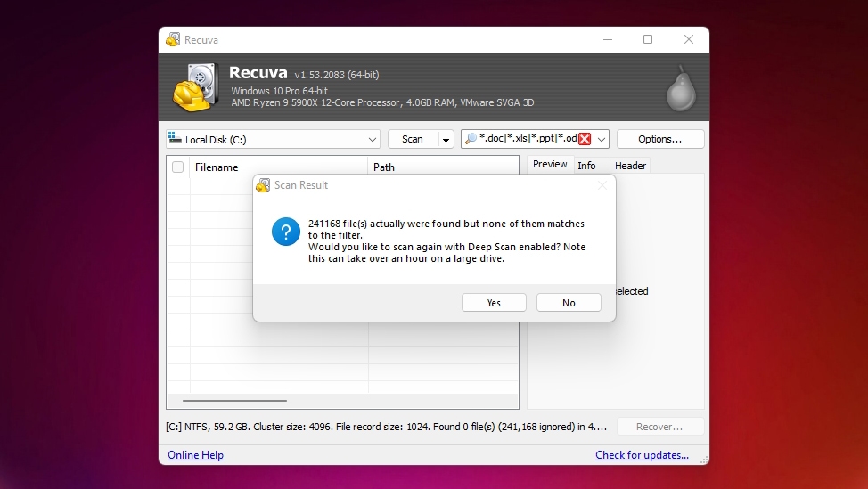868x489 pixels.
Task: Close the Recuva window
Action: (689, 39)
